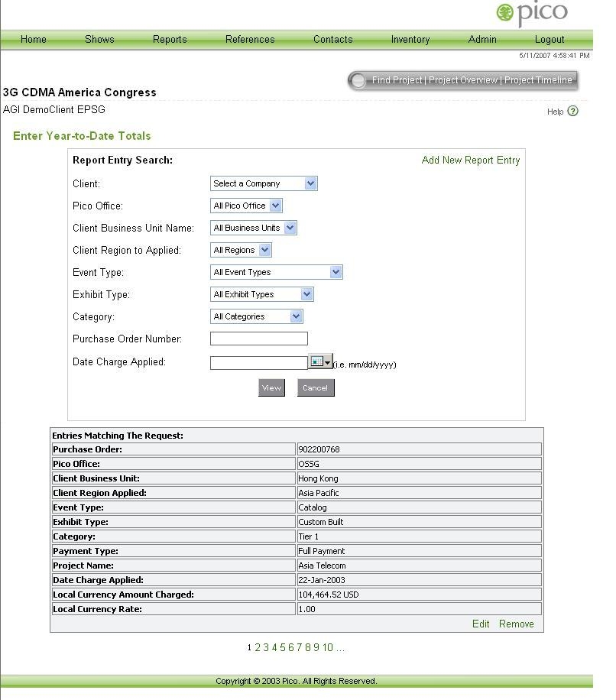Go to results page 6
The width and height of the screenshot is (616, 700).
pyautogui.click(x=291, y=647)
